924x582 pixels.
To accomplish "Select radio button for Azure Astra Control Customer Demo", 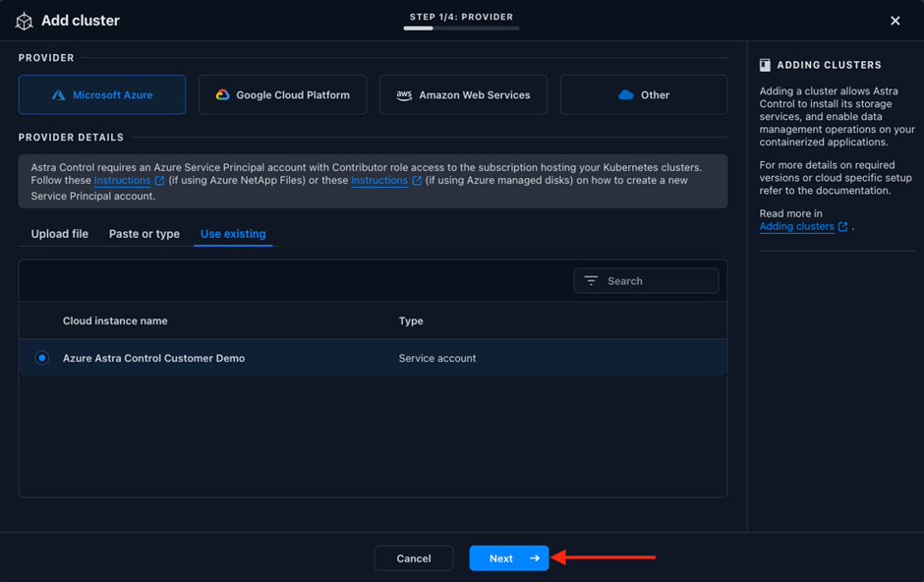I will (42, 358).
